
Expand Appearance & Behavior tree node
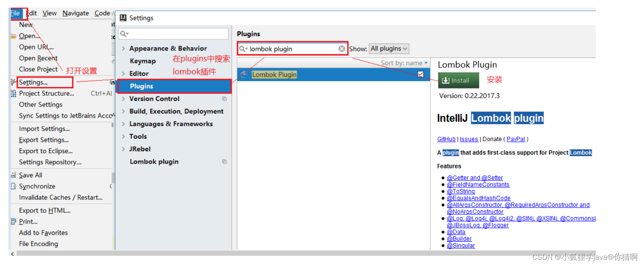tap(123, 48)
